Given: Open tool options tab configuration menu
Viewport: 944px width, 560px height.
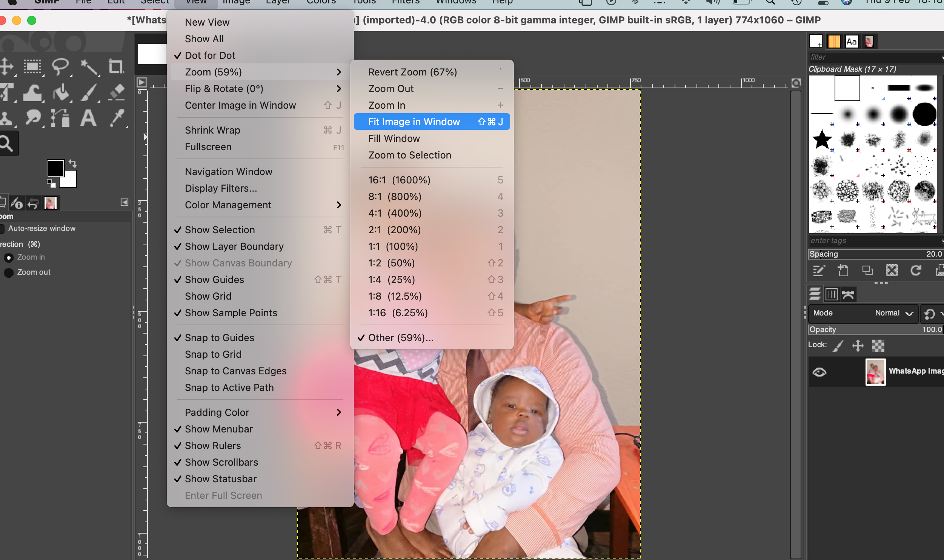Looking at the screenshot, I should point(125,203).
